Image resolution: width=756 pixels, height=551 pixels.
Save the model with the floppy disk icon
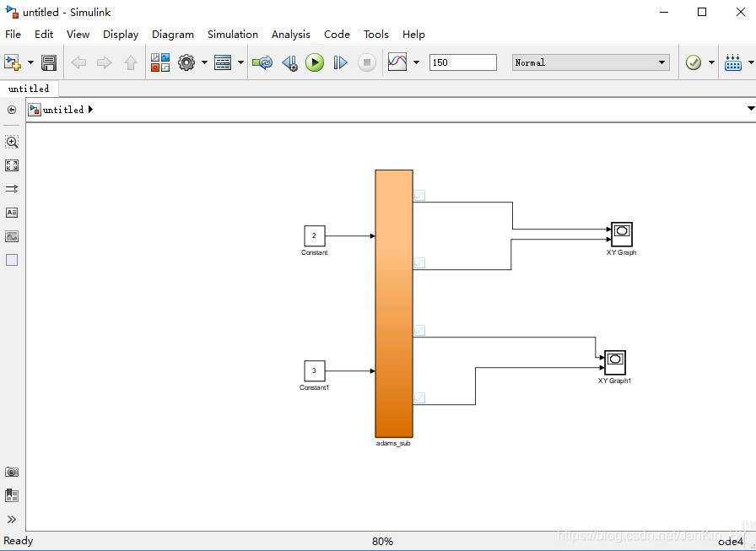(x=49, y=62)
